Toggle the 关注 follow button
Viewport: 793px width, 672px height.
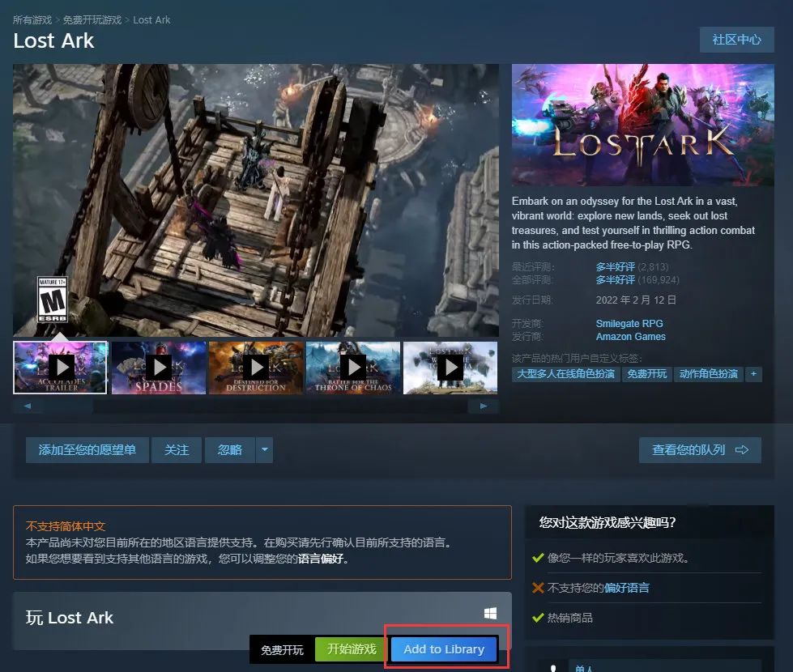coord(177,450)
